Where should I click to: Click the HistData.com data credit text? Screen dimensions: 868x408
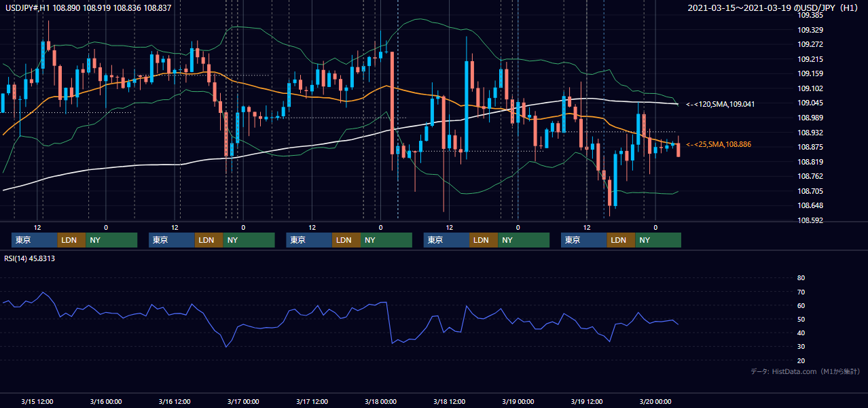coord(806,371)
